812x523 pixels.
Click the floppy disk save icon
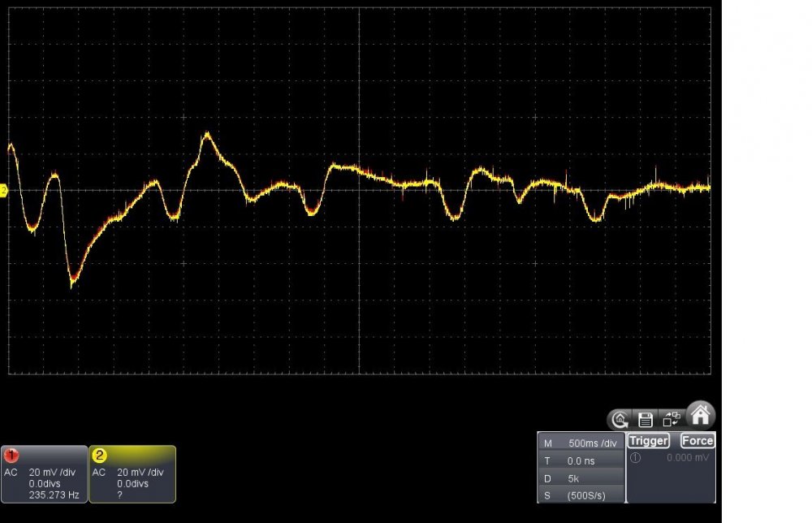click(x=646, y=420)
